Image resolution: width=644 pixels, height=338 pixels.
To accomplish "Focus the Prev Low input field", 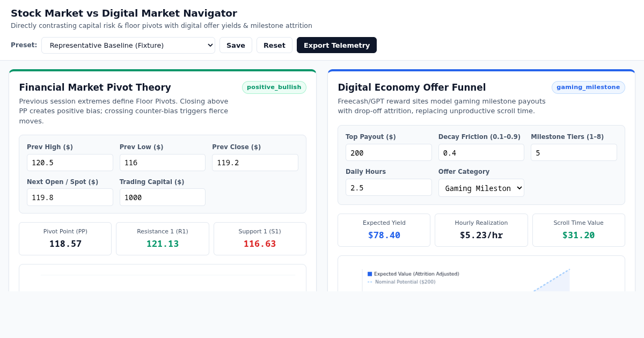I will point(163,163).
